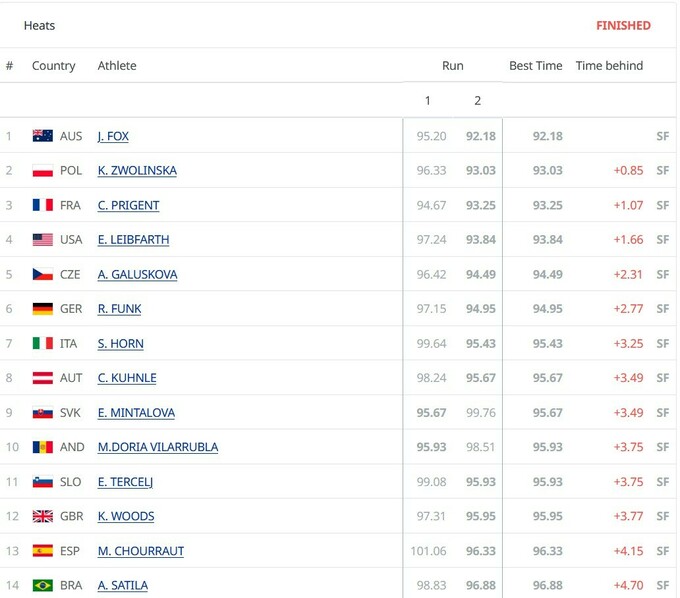Image resolution: width=680 pixels, height=598 pixels.
Task: Click the FINISHED status label
Action: [x=623, y=25]
